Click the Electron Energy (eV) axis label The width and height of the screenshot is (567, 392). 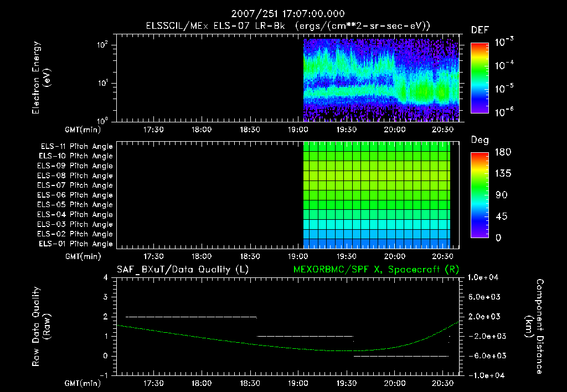tap(41, 78)
